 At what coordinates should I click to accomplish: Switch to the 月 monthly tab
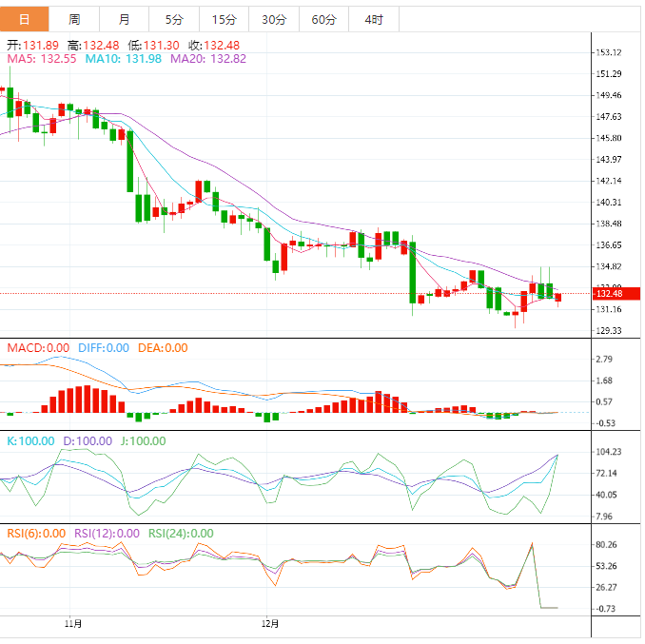(124, 19)
